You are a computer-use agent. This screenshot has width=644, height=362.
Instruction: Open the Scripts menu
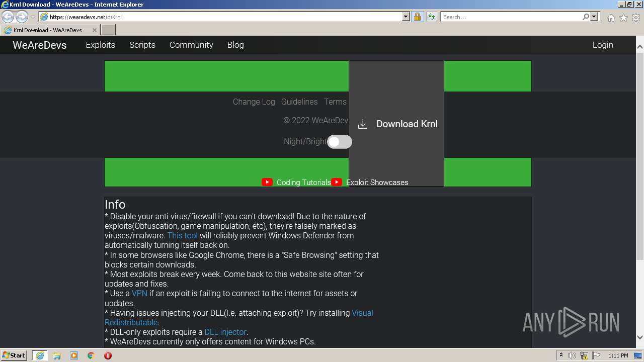[x=142, y=45]
